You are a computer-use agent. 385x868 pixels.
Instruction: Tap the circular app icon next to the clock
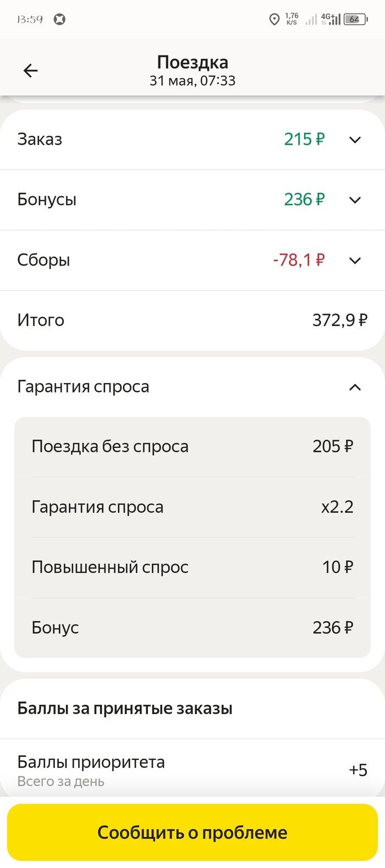click(x=59, y=18)
